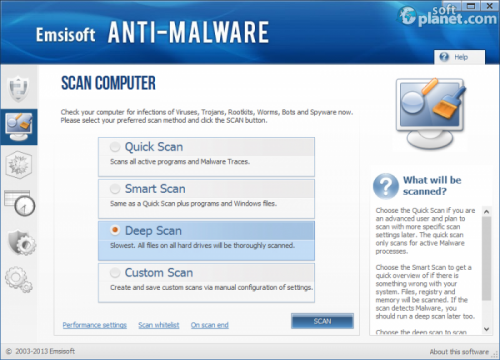Click the 'Slowest. All files' description text

202,246
